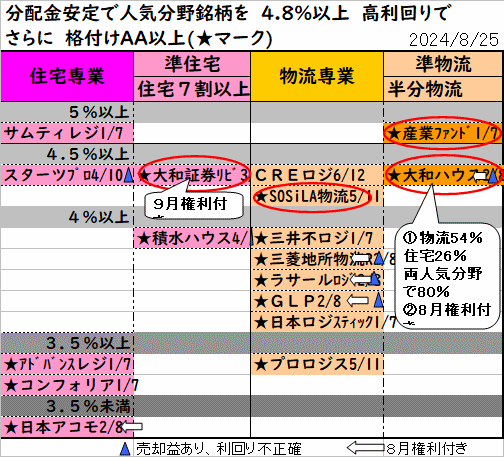This screenshot has height=457, width=504.
Task: Click the blue triangle beside スターツプロ4/10
Action: [128, 175]
